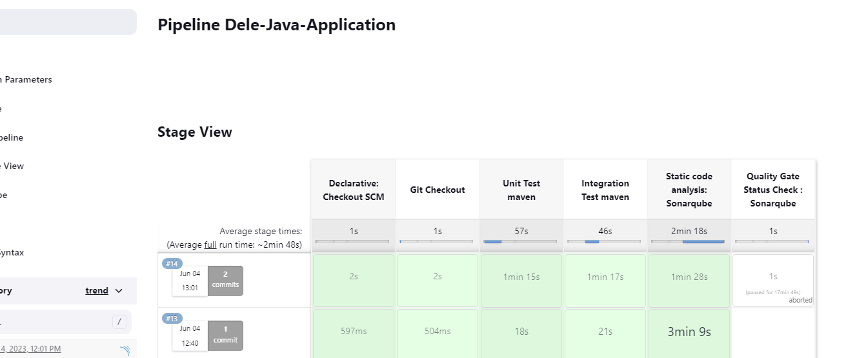Click the Quality Gate Status Check column header
Screen dimensions: 868x358
click(772, 190)
